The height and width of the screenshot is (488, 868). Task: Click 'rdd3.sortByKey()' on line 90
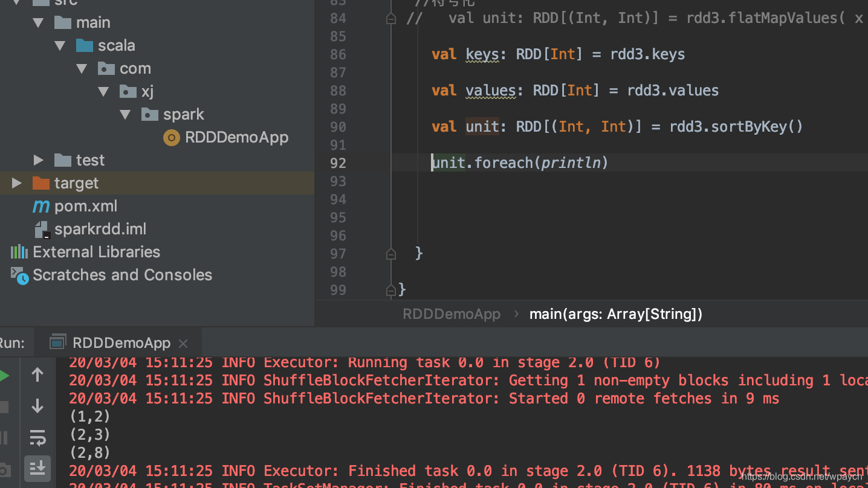[x=736, y=127]
